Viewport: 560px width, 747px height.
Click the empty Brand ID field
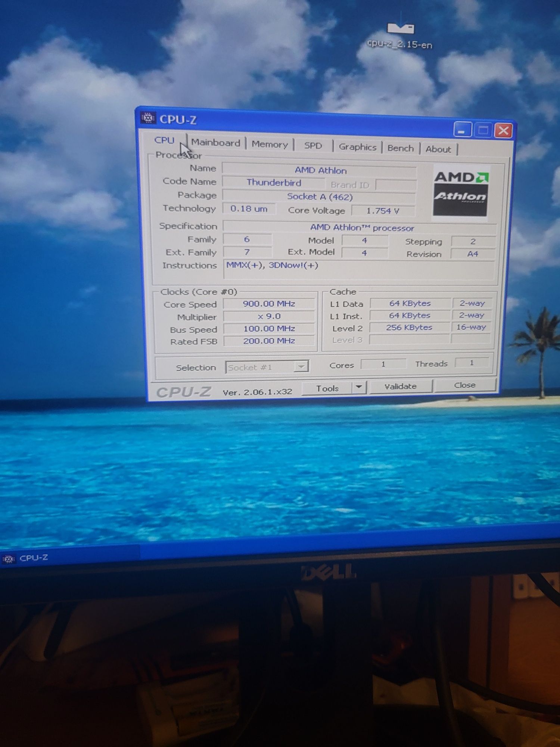pyautogui.click(x=396, y=185)
